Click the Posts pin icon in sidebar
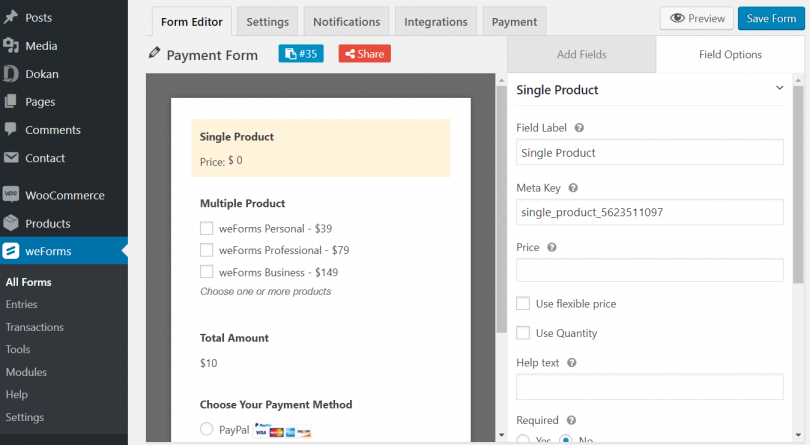Viewport: 810px width, 445px height. (10, 17)
